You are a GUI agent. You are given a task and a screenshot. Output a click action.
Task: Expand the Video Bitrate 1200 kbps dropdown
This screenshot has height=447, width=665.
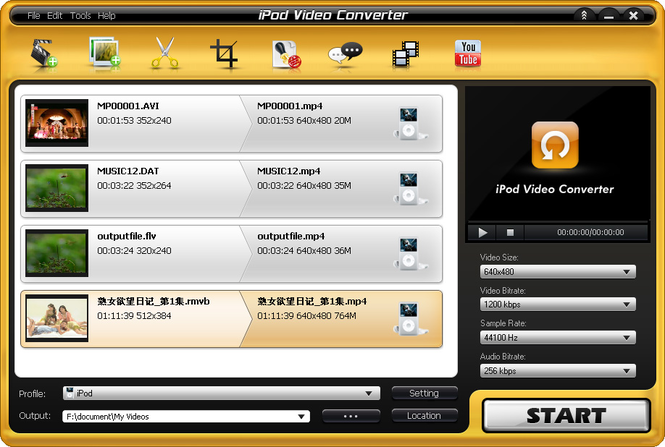tap(558, 304)
